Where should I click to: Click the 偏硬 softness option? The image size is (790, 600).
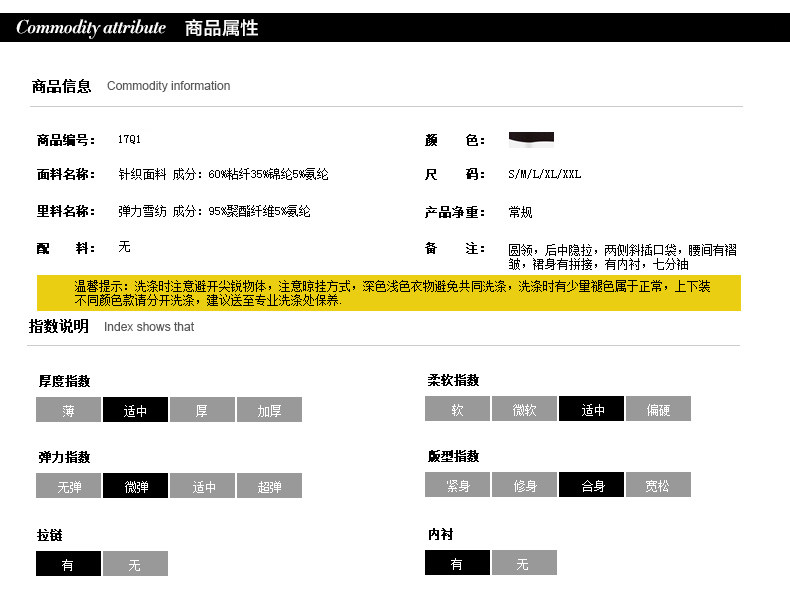click(x=658, y=409)
